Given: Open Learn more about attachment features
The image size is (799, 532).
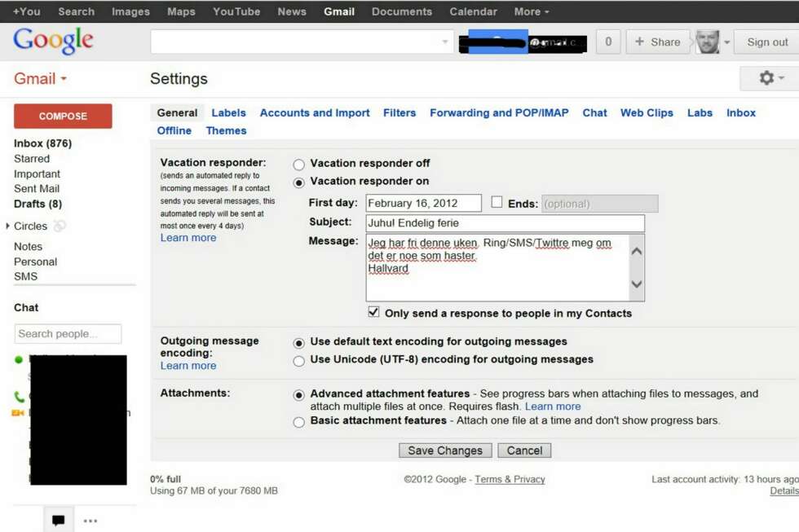Looking at the screenshot, I should 553,407.
